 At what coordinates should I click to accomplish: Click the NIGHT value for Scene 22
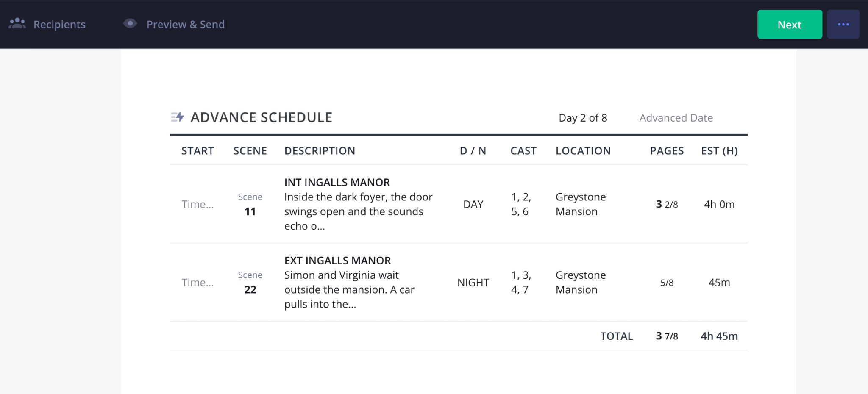(x=473, y=283)
